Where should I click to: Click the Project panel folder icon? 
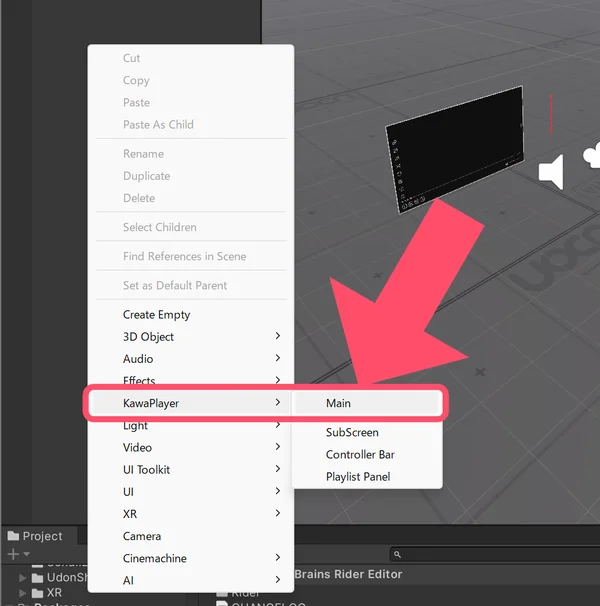13,536
